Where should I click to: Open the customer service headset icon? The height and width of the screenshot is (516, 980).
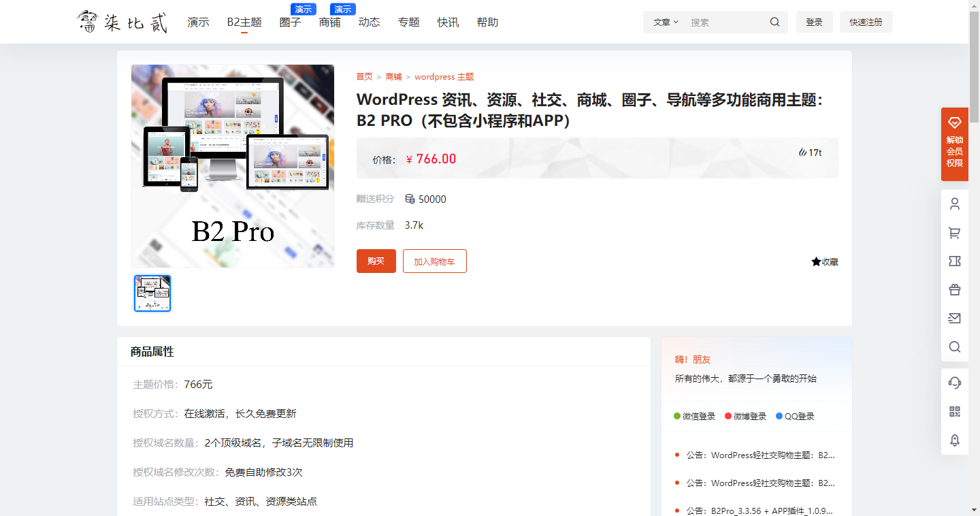[955, 383]
